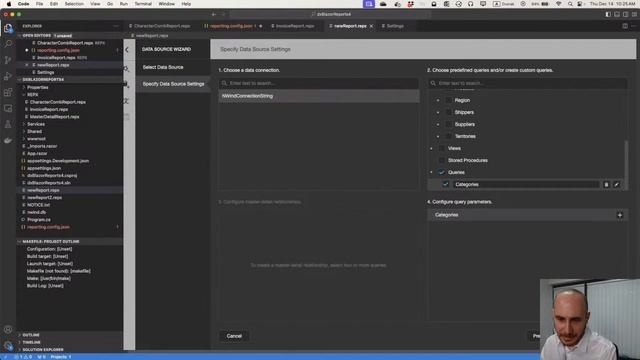Image resolution: width=640 pixels, height=360 pixels.
Task: Open the Testing flask view
Action: pos(8,124)
